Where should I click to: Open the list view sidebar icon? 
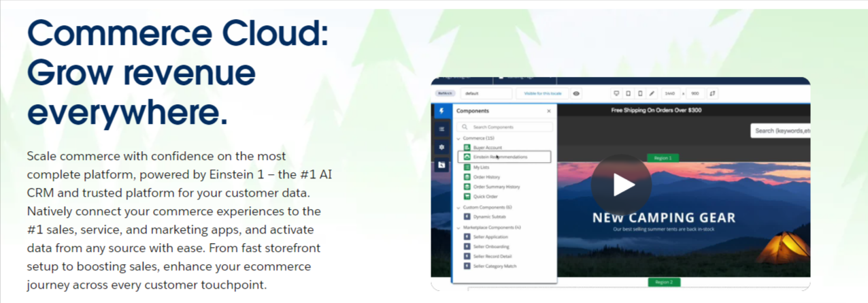pyautogui.click(x=441, y=129)
